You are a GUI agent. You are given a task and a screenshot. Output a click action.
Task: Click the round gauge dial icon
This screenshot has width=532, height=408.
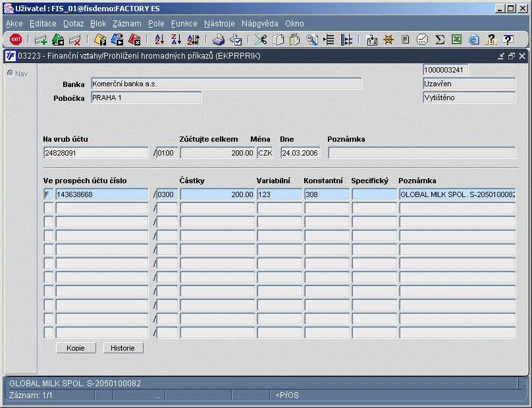423,40
